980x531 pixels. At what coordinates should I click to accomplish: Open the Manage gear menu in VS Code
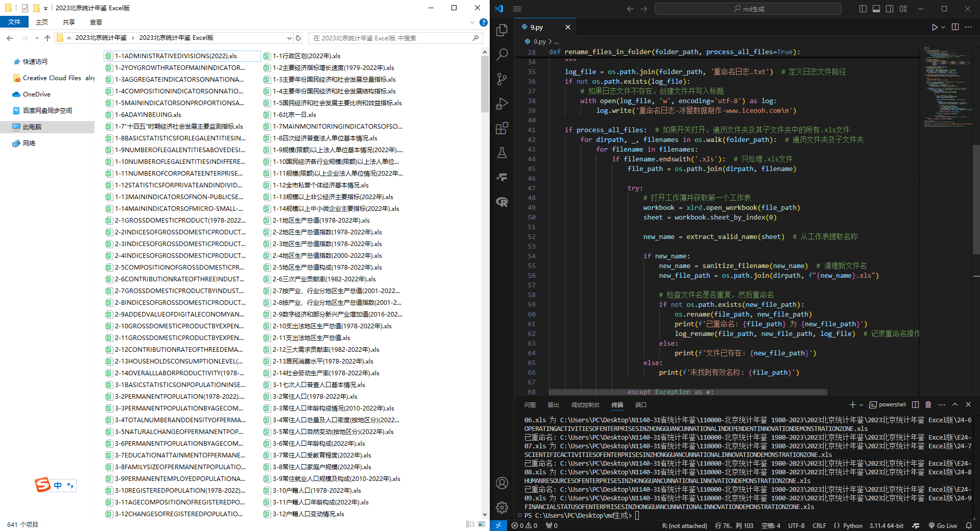click(x=502, y=507)
